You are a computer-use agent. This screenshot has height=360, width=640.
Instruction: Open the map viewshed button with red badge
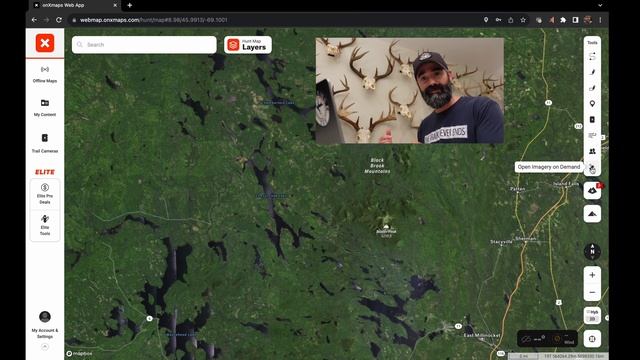(592, 191)
